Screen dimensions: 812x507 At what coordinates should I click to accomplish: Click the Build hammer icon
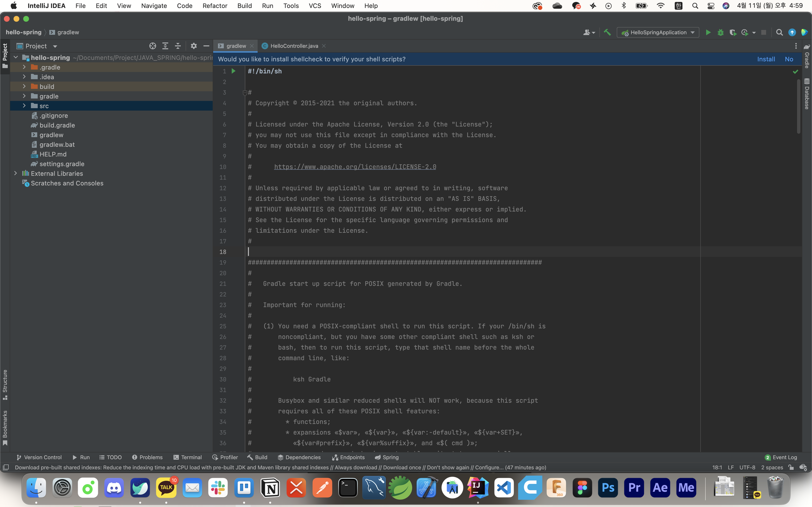[607, 33]
